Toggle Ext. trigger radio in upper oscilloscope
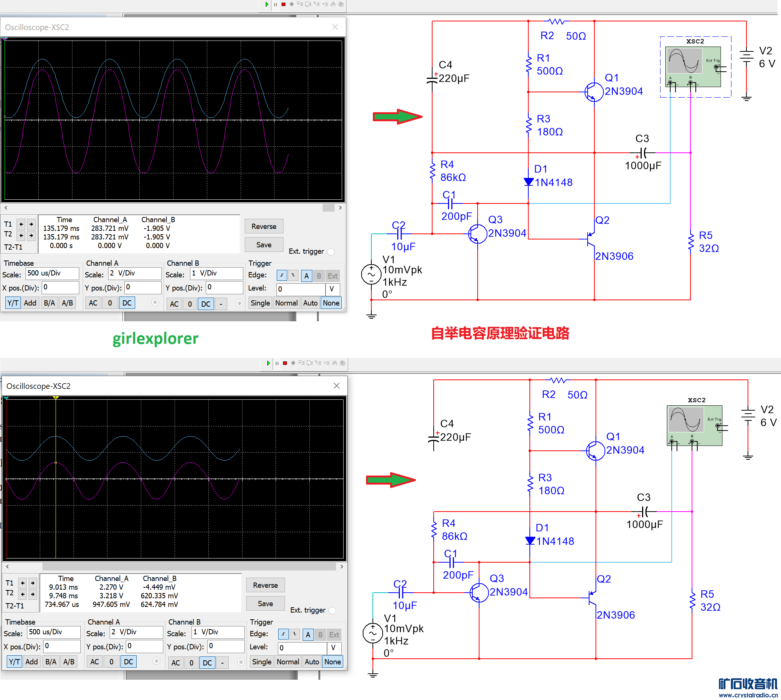This screenshot has height=700, width=781. click(331, 251)
